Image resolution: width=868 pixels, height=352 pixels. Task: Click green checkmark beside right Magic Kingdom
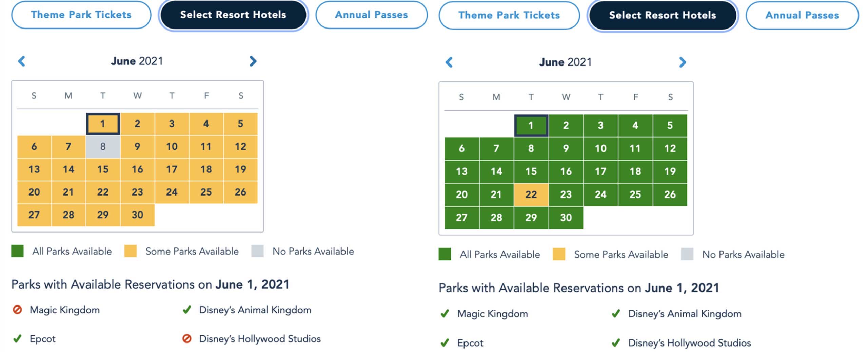click(x=445, y=313)
